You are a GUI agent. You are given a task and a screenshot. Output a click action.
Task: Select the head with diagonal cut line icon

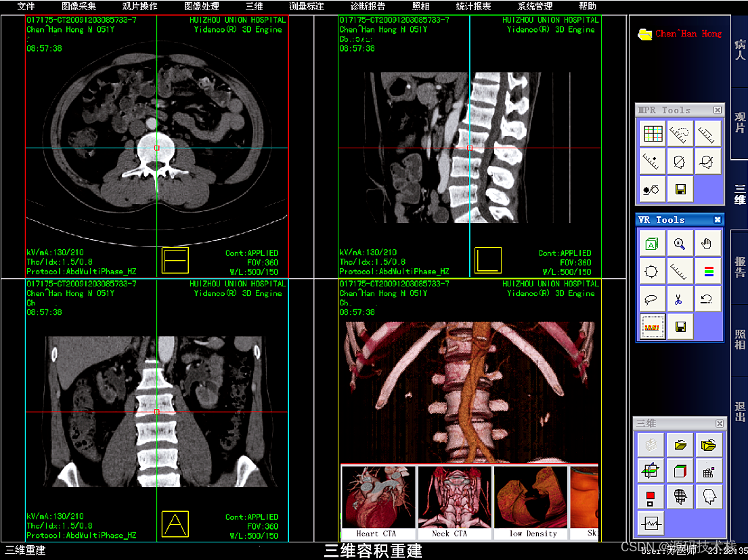tap(680, 162)
